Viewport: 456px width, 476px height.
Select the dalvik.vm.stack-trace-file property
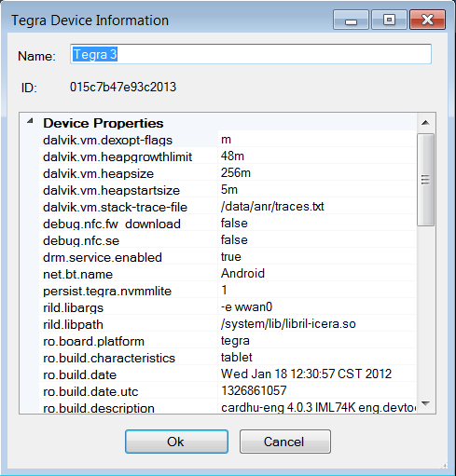115,207
